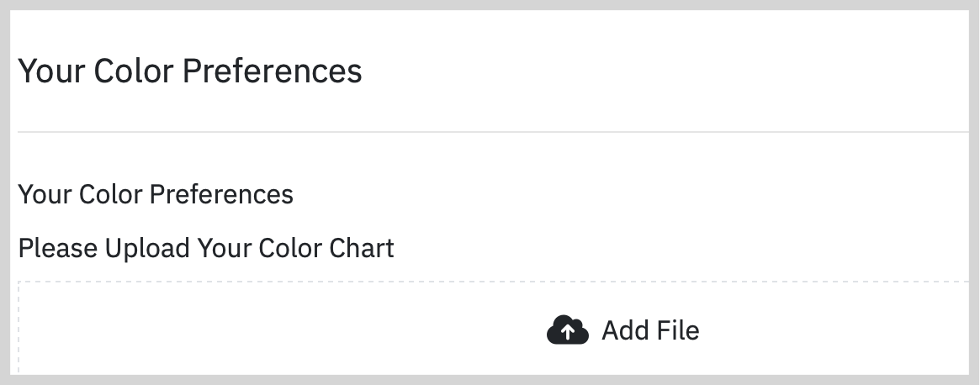The height and width of the screenshot is (385, 980).
Task: Click the word "Preferences" in large heading
Action: tap(273, 71)
